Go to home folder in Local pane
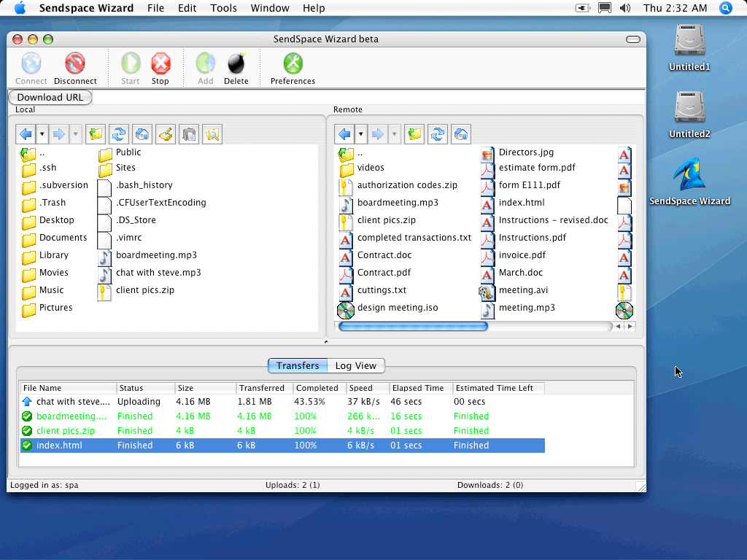Screen dimensions: 747x560 pos(142,134)
